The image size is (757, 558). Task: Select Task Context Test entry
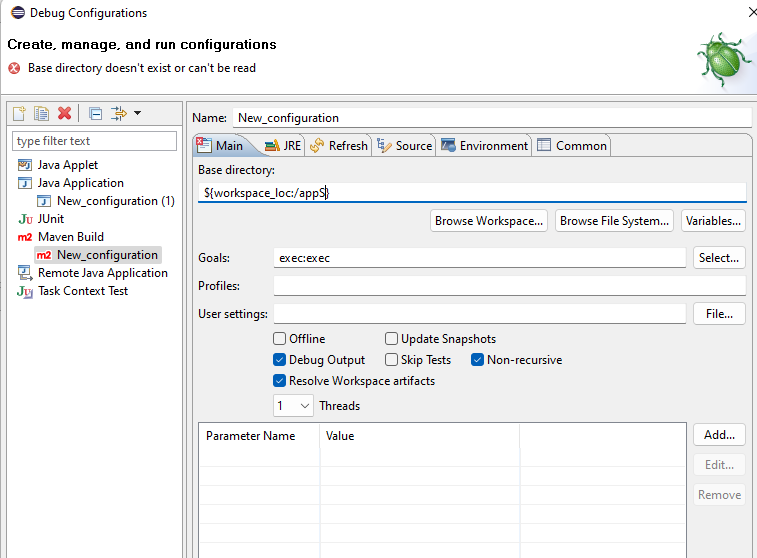(83, 291)
